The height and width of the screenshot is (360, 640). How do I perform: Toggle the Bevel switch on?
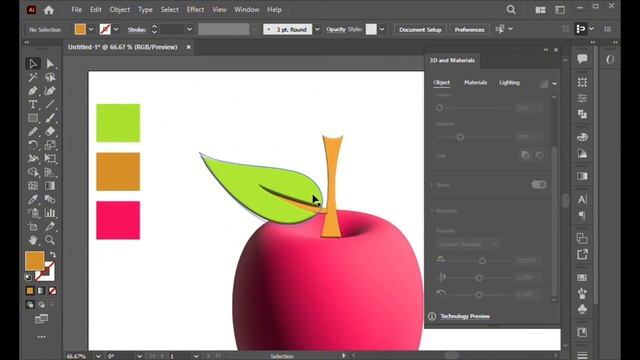coord(539,184)
